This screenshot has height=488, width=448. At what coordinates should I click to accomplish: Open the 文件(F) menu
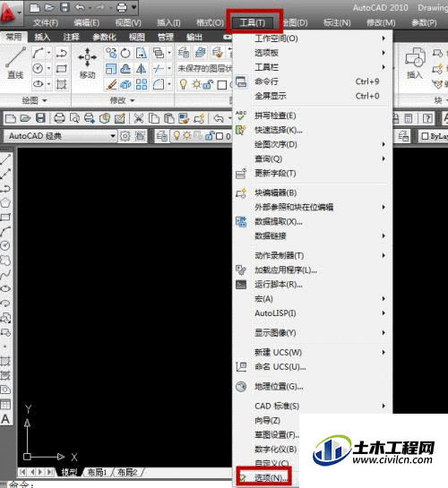pos(46,22)
